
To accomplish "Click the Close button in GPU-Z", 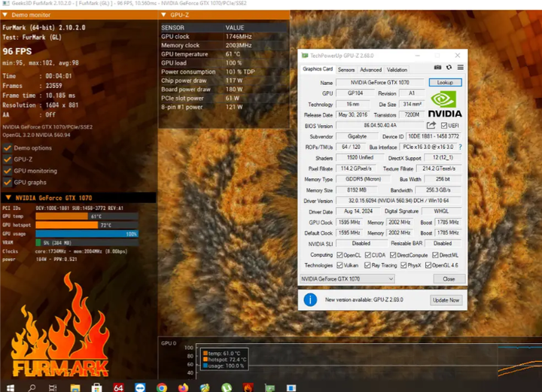I will [x=449, y=278].
